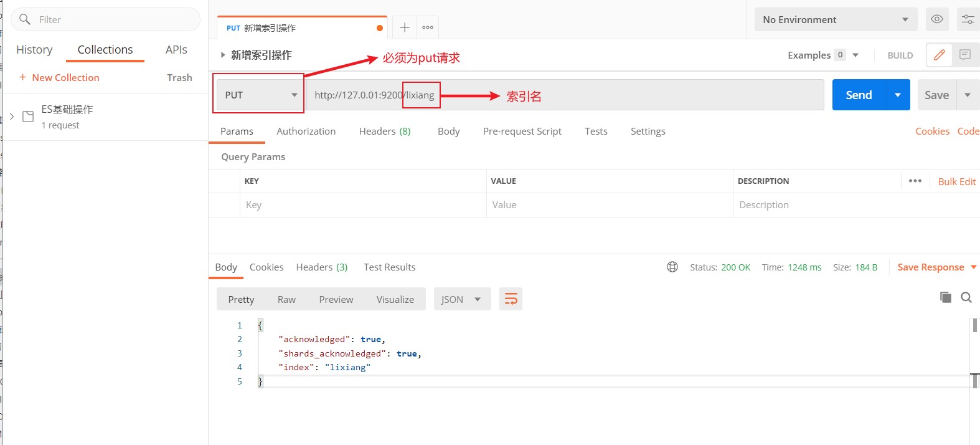Toggle the response line wrap icon

point(511,299)
